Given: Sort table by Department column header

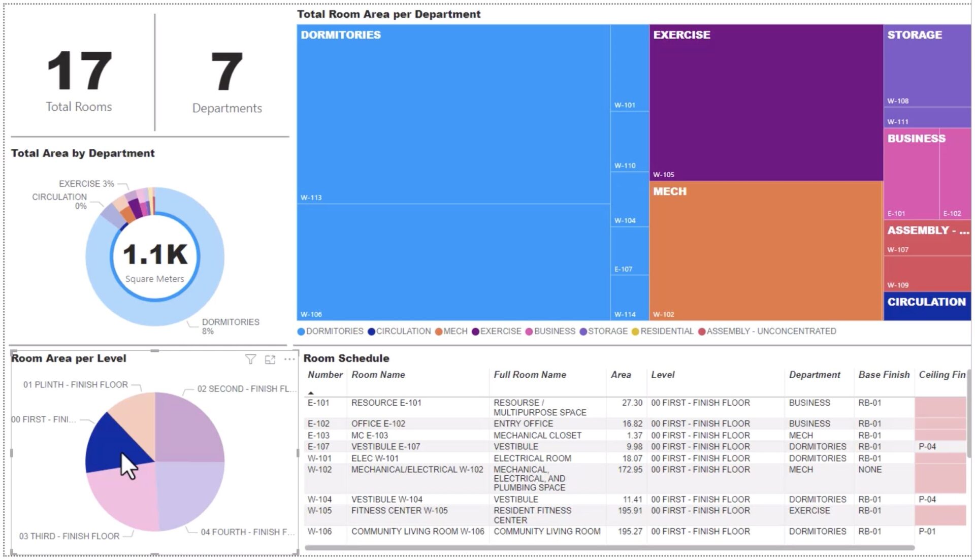Looking at the screenshot, I should coord(814,375).
